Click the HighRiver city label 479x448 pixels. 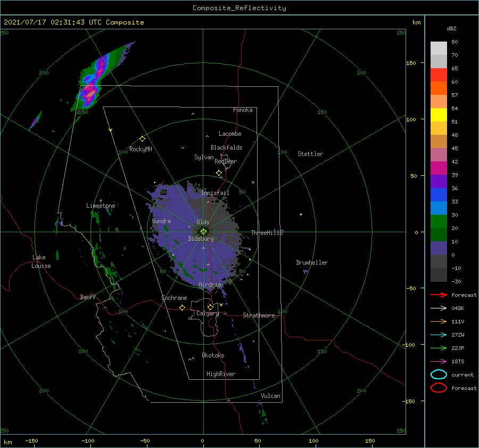click(221, 374)
